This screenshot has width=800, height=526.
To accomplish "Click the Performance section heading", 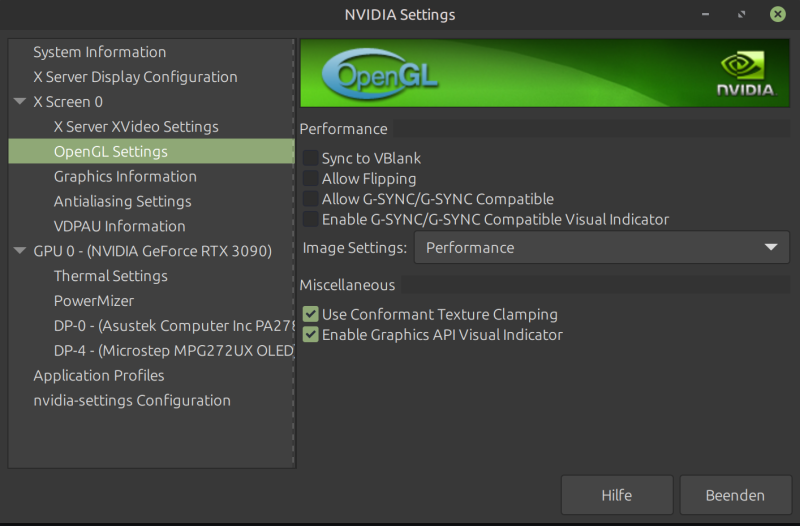I will (x=343, y=129).
